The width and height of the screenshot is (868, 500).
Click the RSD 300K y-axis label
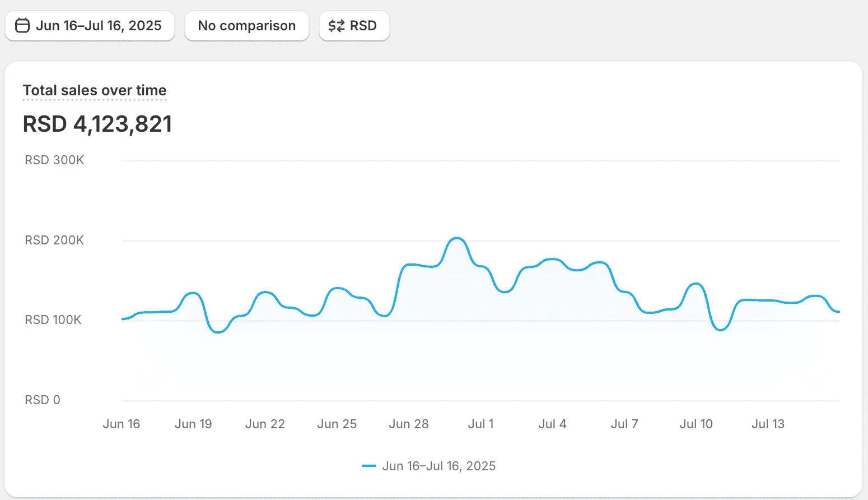tap(54, 160)
